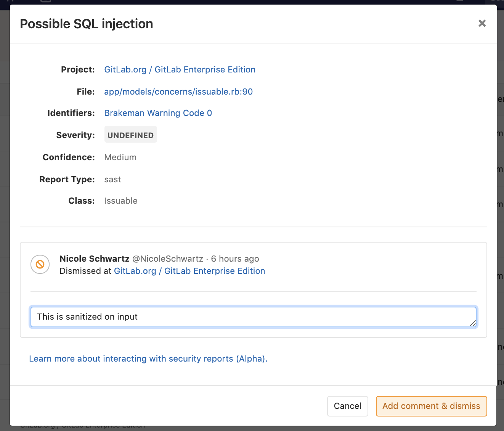Viewport: 504px width, 431px height.
Task: Click Cancel to discard the comment
Action: pyautogui.click(x=347, y=406)
